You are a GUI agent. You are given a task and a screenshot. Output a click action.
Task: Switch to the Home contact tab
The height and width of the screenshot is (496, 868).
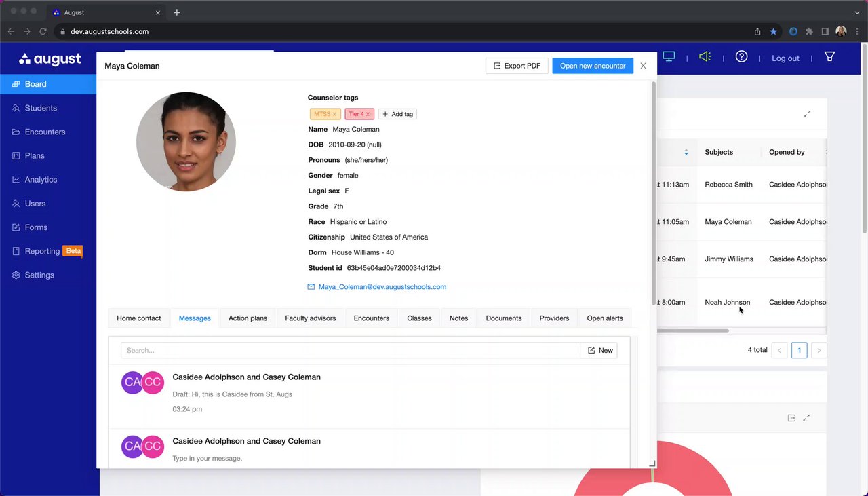pyautogui.click(x=139, y=318)
